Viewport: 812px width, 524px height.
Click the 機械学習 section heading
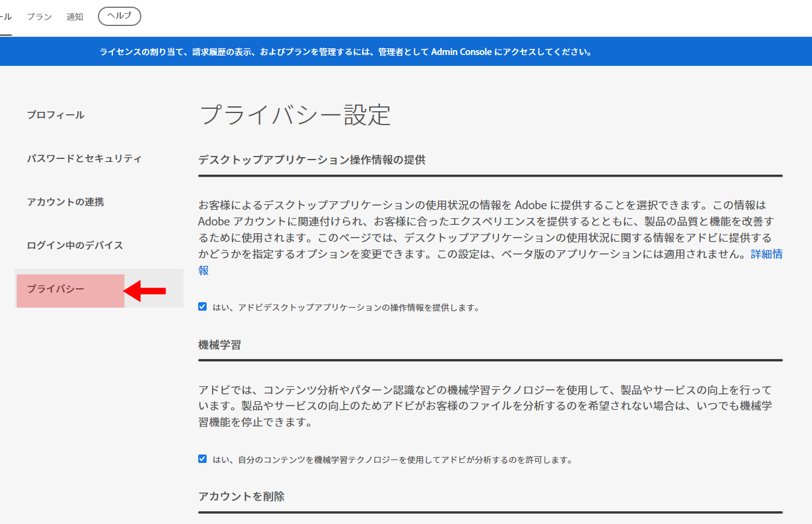(x=219, y=345)
